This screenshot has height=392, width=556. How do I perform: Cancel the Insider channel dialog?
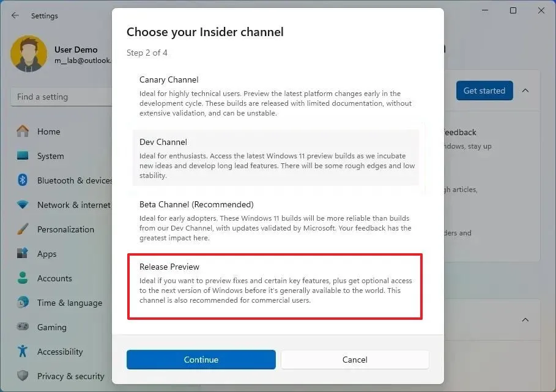[355, 360]
